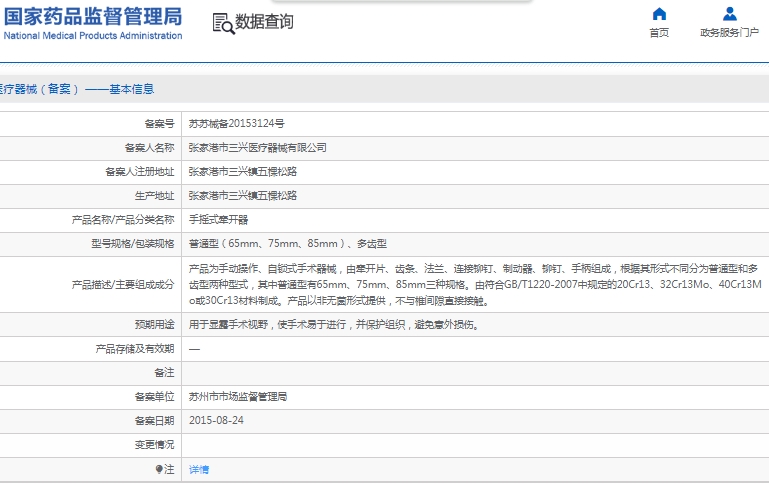Click the 变更情况 label
This screenshot has height=486, width=769.
[154, 445]
